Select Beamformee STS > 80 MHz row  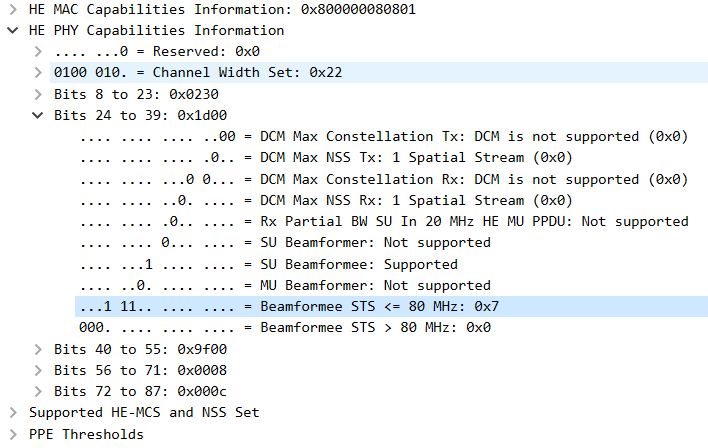coord(285,327)
